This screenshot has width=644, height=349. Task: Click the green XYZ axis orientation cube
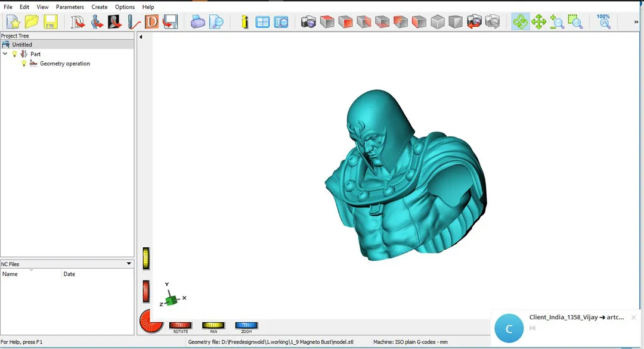pyautogui.click(x=172, y=300)
